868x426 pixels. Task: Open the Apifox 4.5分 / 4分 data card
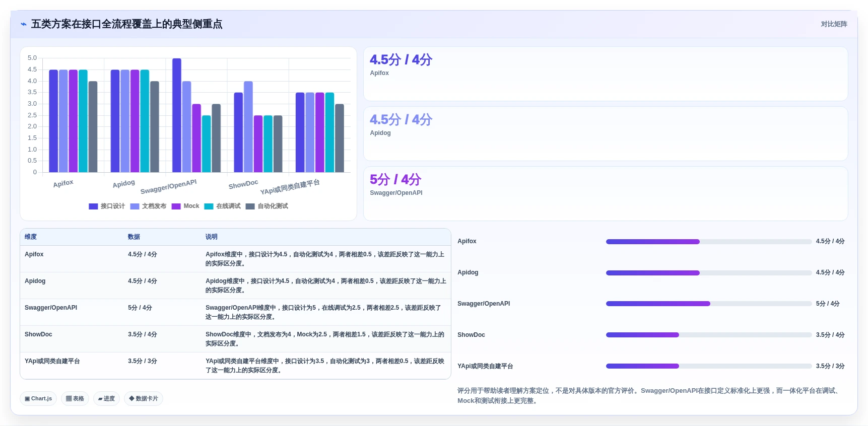tap(606, 74)
